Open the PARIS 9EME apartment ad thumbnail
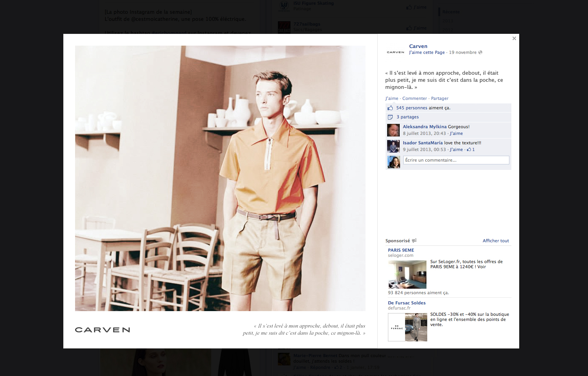 click(407, 275)
